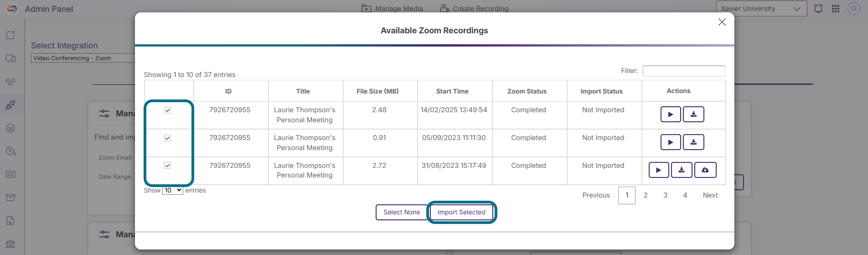The height and width of the screenshot is (255, 868).
Task: Sort table by Title column header
Action: (306, 91)
